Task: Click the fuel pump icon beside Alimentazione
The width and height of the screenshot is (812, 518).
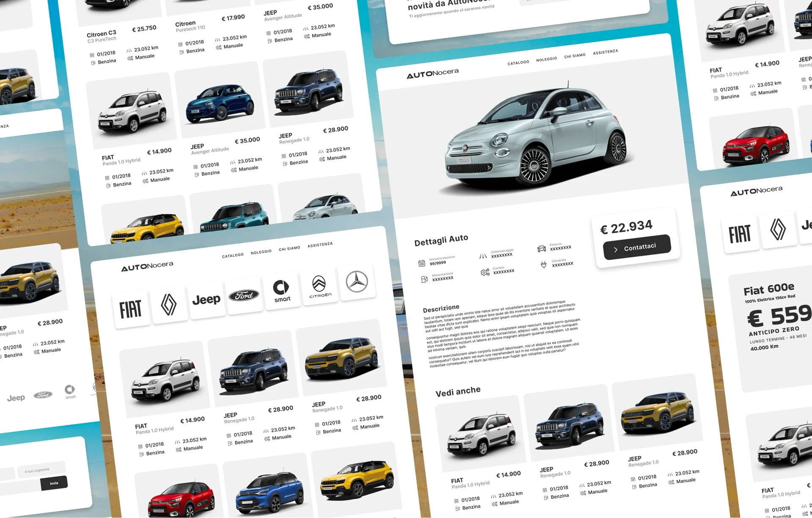Action: [x=424, y=279]
